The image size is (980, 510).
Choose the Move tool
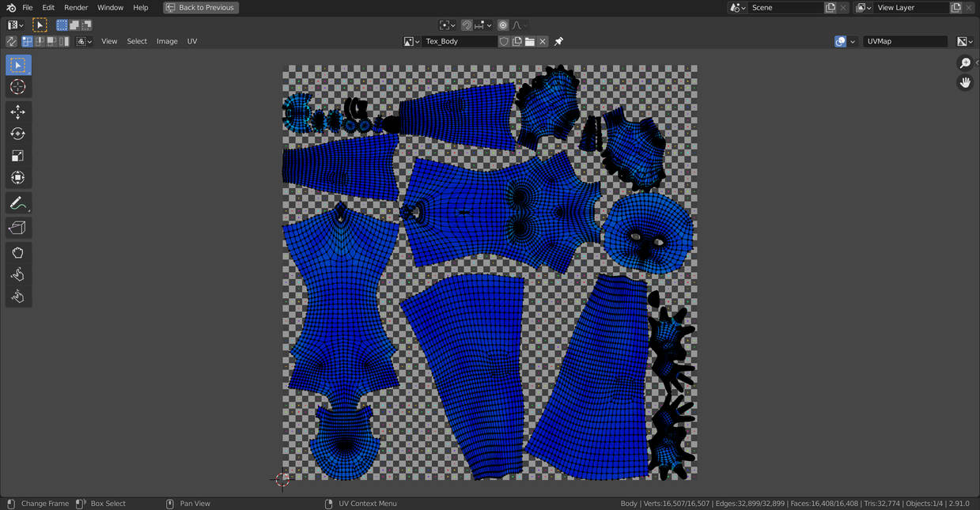17,112
